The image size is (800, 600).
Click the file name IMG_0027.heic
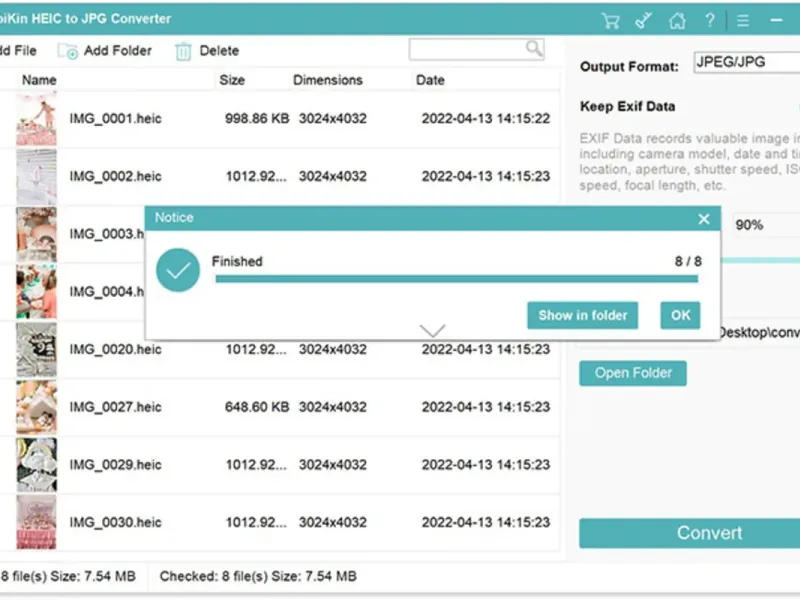pyautogui.click(x=115, y=407)
